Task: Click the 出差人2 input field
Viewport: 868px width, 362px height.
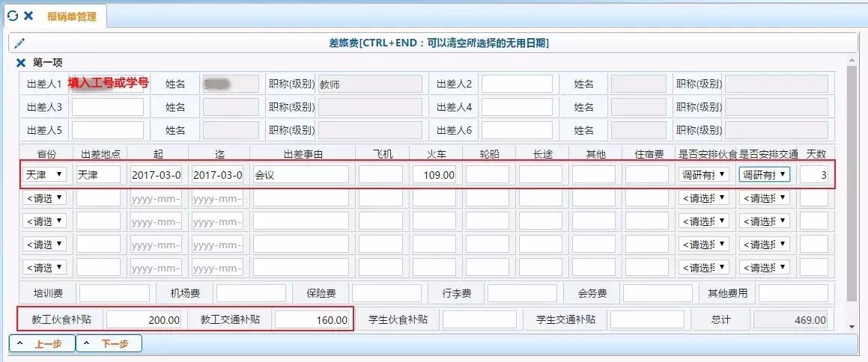Action: tap(517, 84)
